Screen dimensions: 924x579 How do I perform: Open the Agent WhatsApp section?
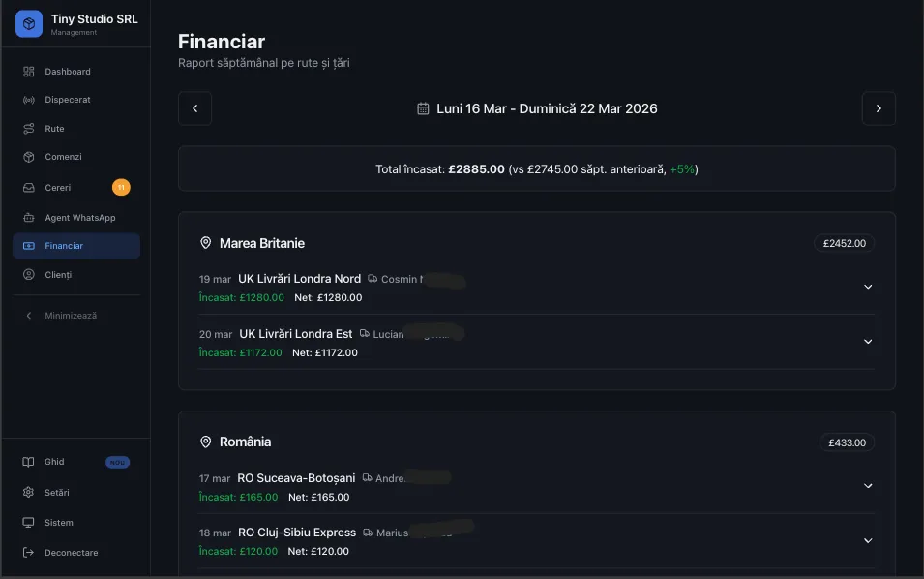tap(78, 217)
